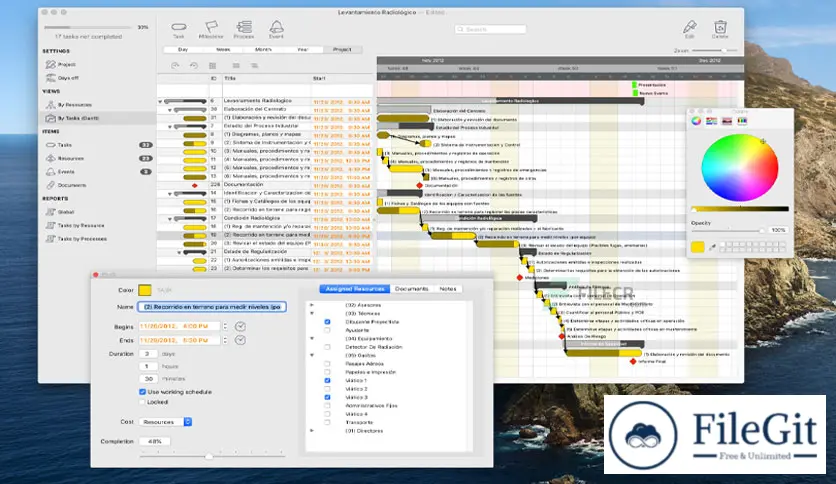Check the Pasajes Aéreos resource
Screen dimensions: 836x484
(x=327, y=364)
